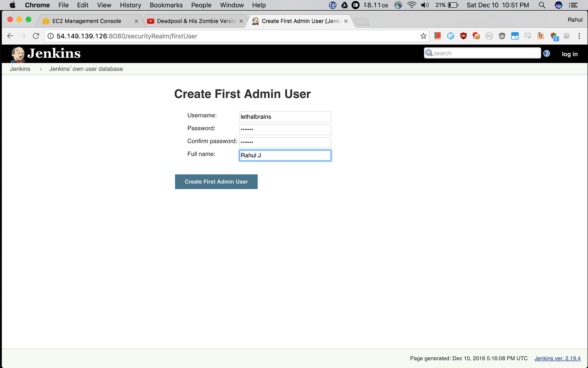Focus the Username field
The width and height of the screenshot is (588, 368).
285,117
